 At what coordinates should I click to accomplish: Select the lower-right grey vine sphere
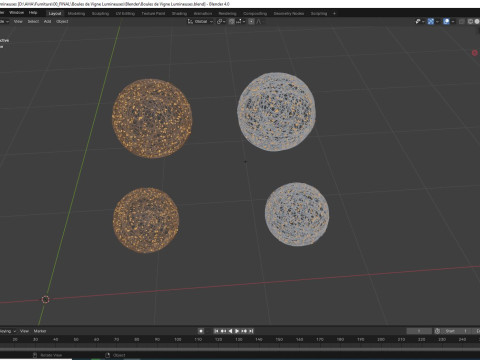297,214
